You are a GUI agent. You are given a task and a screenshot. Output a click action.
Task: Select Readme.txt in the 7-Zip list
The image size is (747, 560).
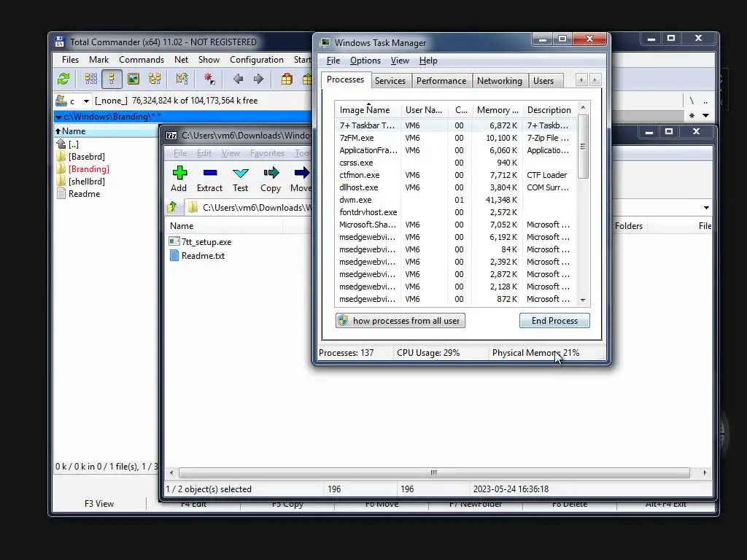(x=203, y=256)
